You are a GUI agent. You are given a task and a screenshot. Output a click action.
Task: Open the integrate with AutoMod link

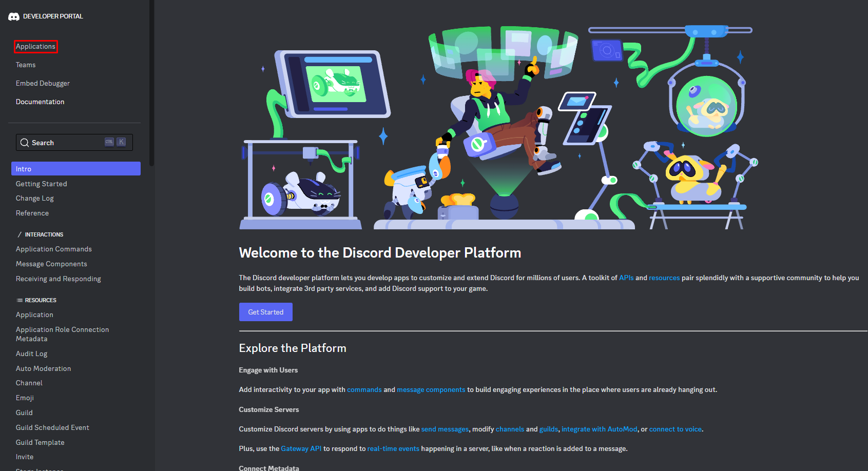pyautogui.click(x=600, y=429)
